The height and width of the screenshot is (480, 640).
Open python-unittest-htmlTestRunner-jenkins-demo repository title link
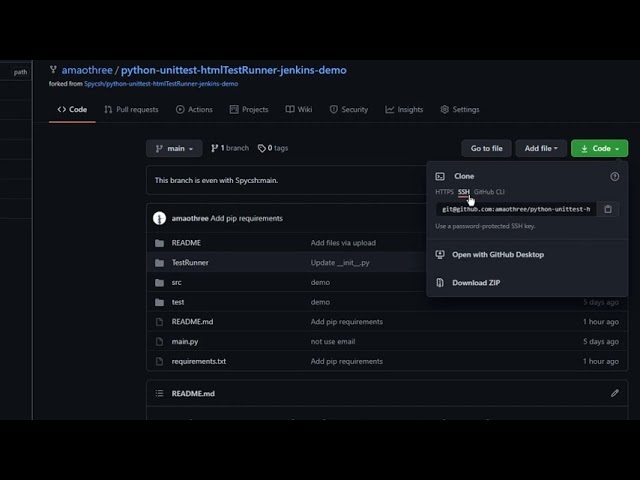coord(233,70)
